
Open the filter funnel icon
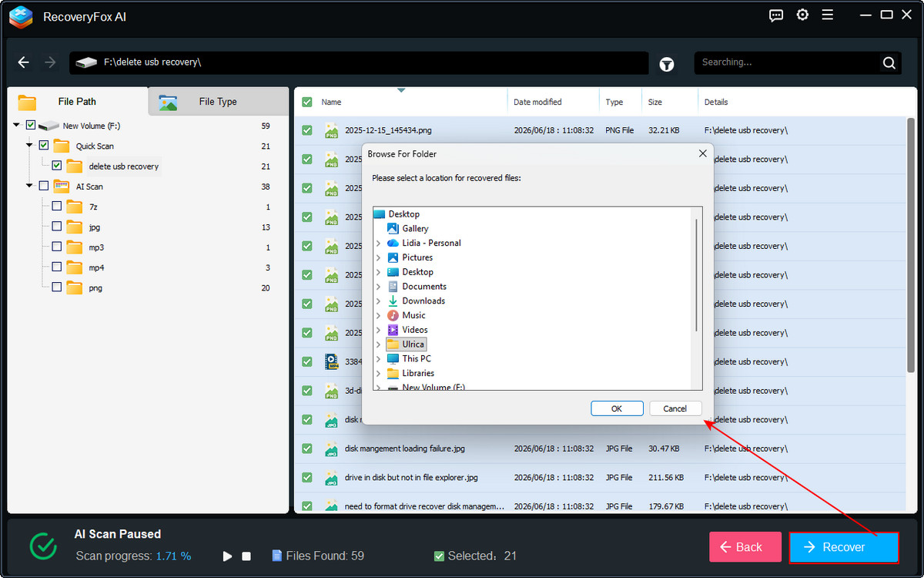pyautogui.click(x=667, y=65)
